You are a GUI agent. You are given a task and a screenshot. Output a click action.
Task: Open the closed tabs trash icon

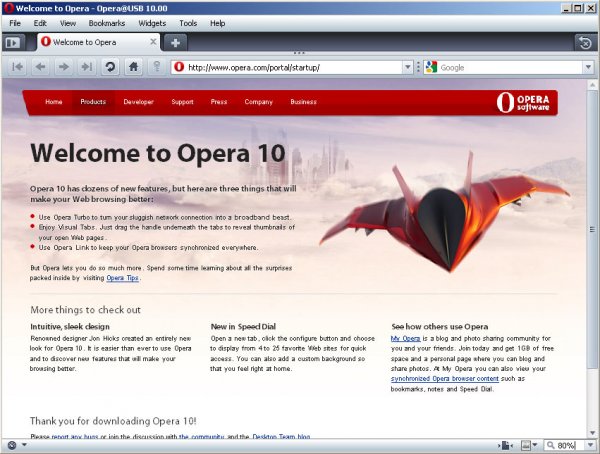pos(585,42)
